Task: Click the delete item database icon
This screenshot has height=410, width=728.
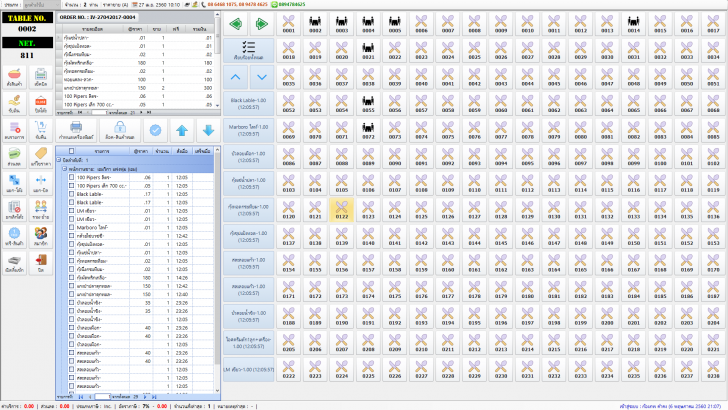Action: coord(14,130)
